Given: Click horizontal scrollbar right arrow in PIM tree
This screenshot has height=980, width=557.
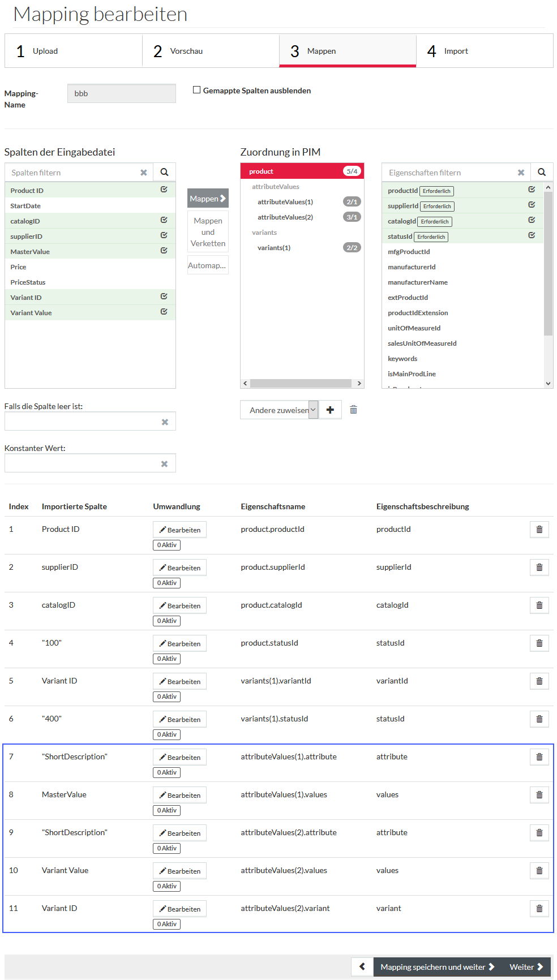Looking at the screenshot, I should pyautogui.click(x=359, y=383).
